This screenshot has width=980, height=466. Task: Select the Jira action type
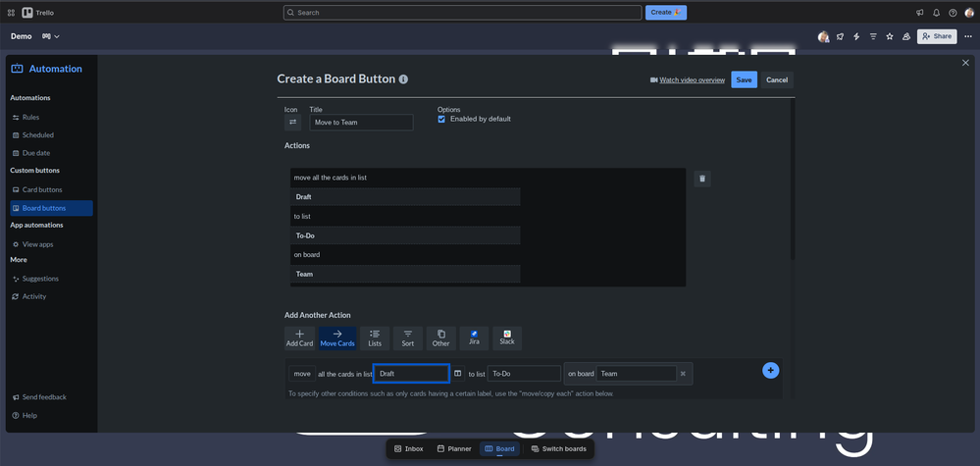tap(474, 337)
